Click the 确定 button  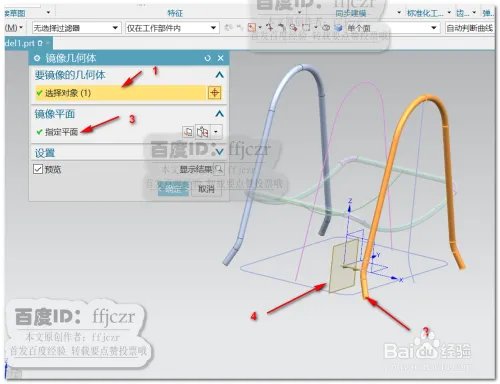[x=173, y=189]
